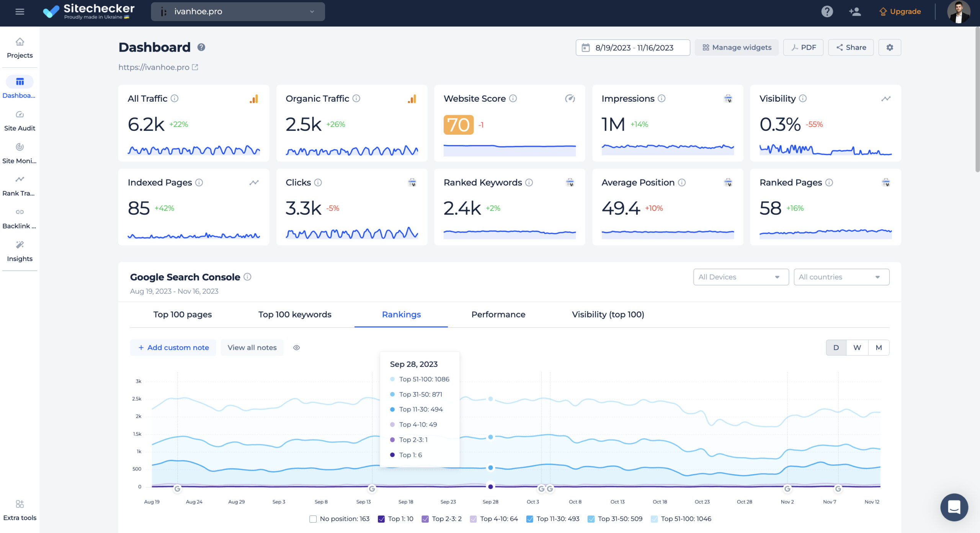980x533 pixels.
Task: Click the help question mark in header
Action: click(x=827, y=11)
